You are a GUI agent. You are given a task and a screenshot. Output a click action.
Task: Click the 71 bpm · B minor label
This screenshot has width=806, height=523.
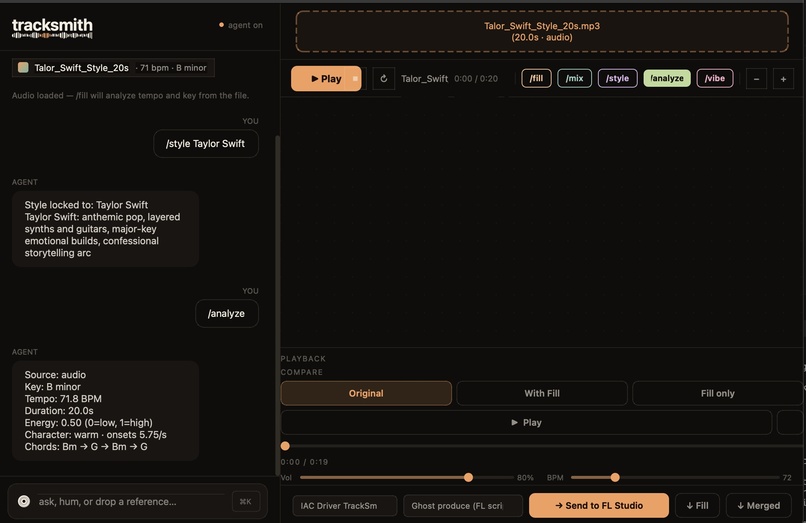click(x=173, y=68)
